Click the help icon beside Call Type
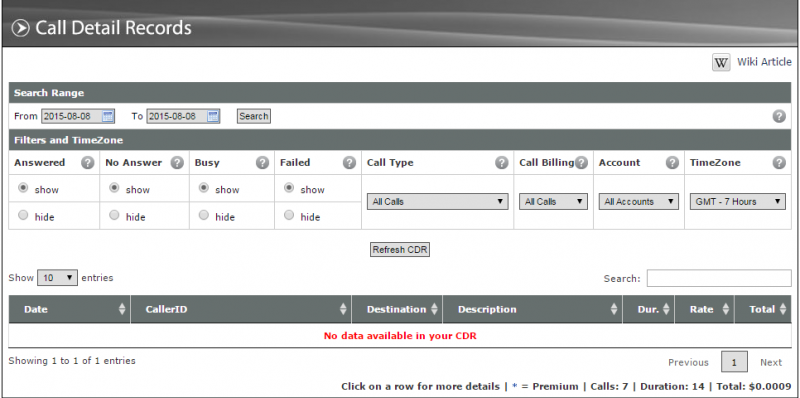The image size is (800, 398). tap(502, 163)
